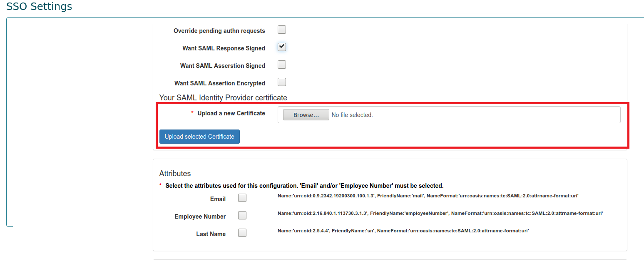Enable the Want SAML Assertion Encrypted checkbox

point(282,82)
